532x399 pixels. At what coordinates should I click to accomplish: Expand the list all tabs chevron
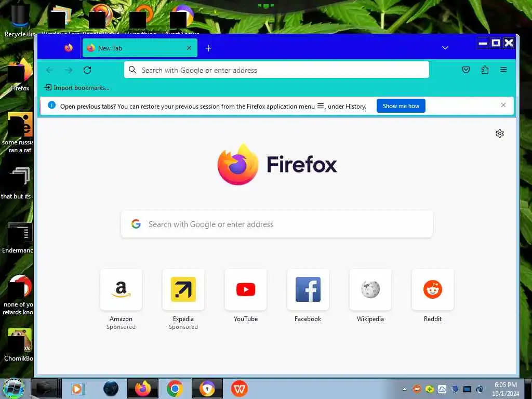[445, 48]
